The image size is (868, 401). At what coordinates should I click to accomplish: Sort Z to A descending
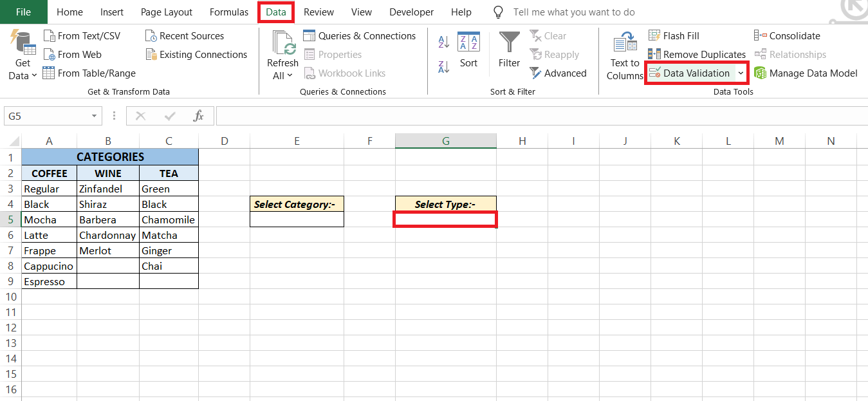444,66
